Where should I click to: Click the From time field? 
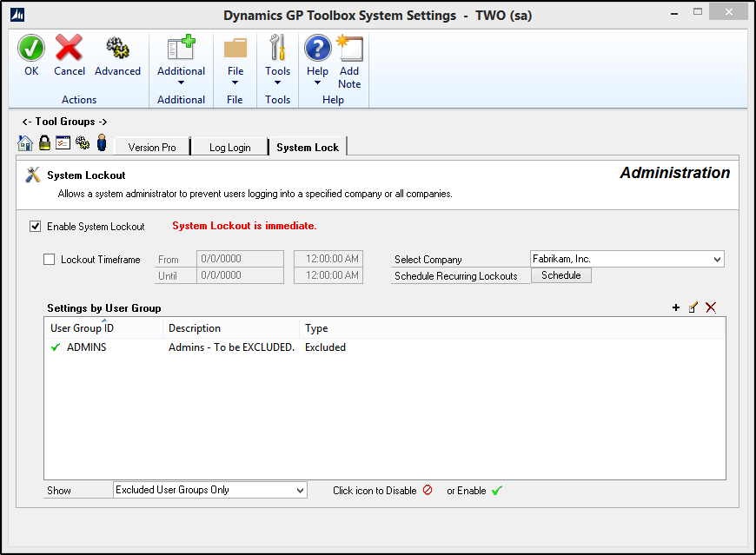[x=328, y=259]
